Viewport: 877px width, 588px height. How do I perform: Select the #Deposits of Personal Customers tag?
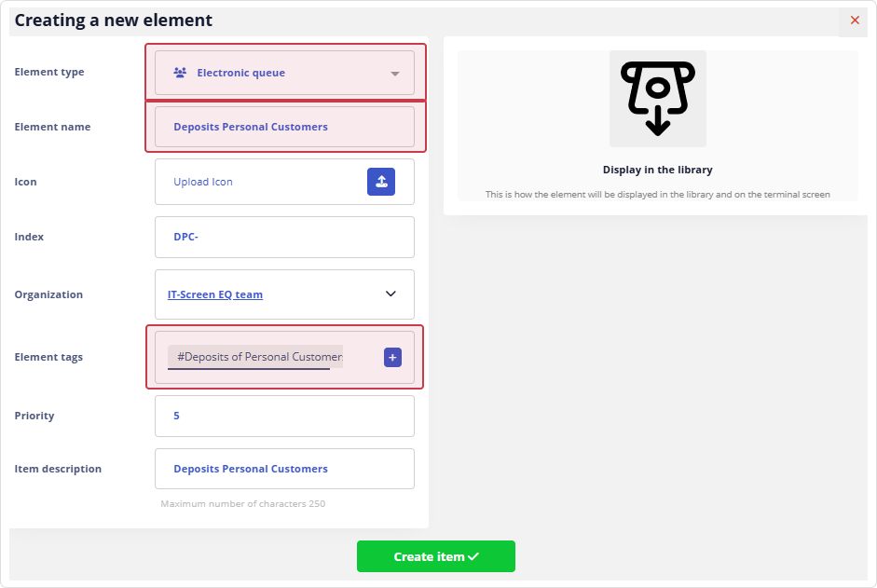[255, 357]
